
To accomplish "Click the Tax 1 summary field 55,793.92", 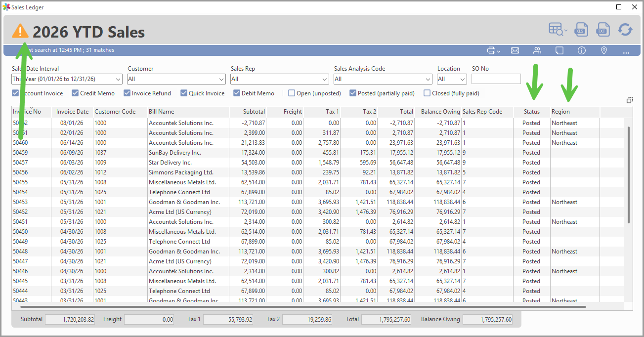I will pyautogui.click(x=228, y=320).
